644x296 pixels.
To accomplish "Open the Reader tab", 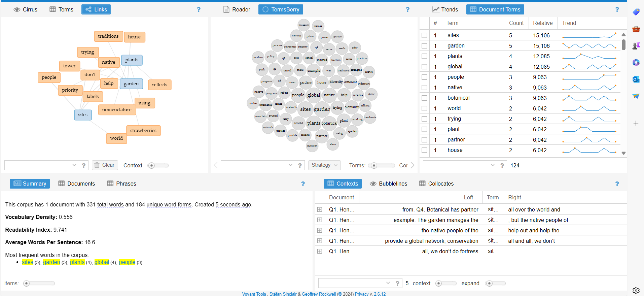I will [x=237, y=9].
